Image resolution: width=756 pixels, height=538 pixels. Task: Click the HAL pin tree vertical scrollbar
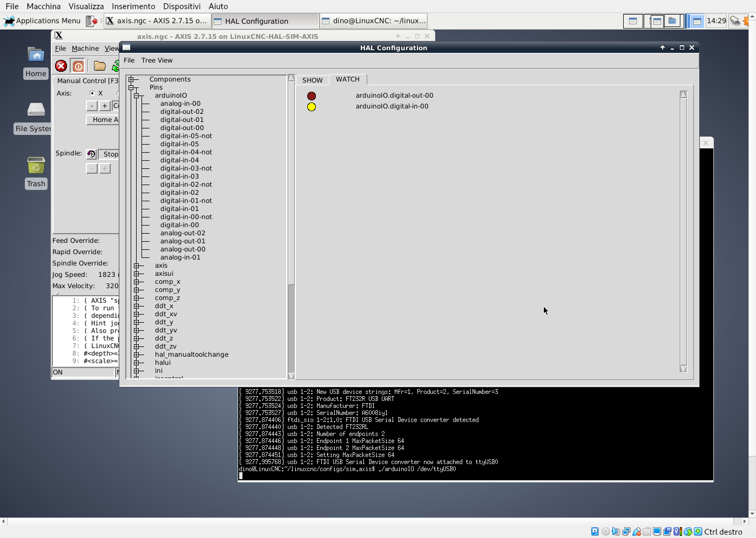pos(292,227)
